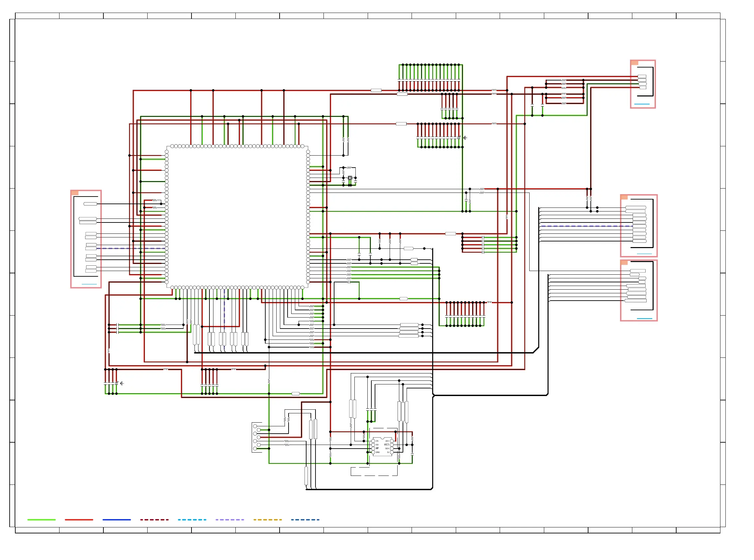The image size is (754, 560).
Task: Select the crystal oscillator symbol beside the main chip
Action: point(350,178)
